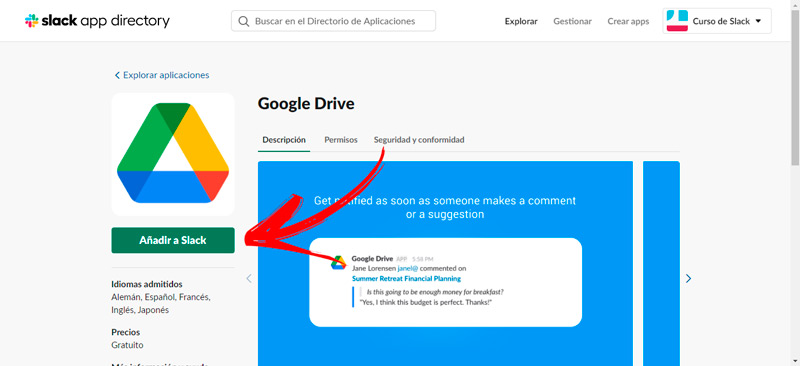Switch to Seguridad y conformidad tab
The image size is (800, 366).
[x=419, y=140]
